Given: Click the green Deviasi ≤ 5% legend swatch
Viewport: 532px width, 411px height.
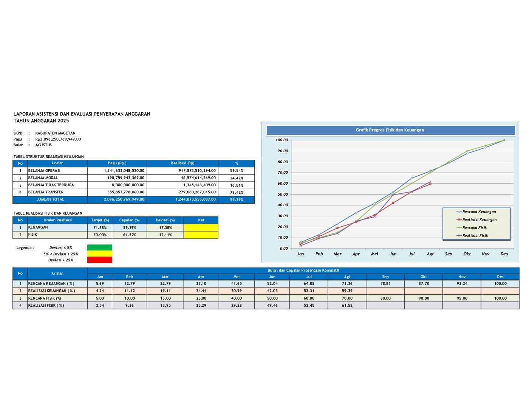Looking at the screenshot, I should click(x=99, y=247).
